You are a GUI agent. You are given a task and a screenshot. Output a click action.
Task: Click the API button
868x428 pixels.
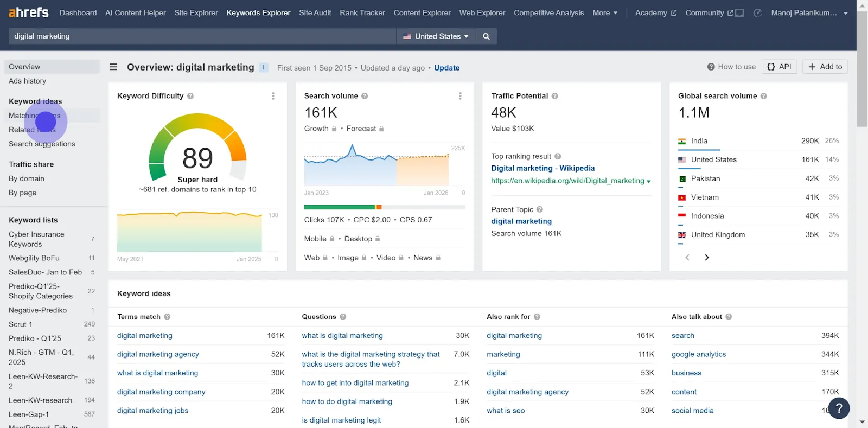coord(780,67)
